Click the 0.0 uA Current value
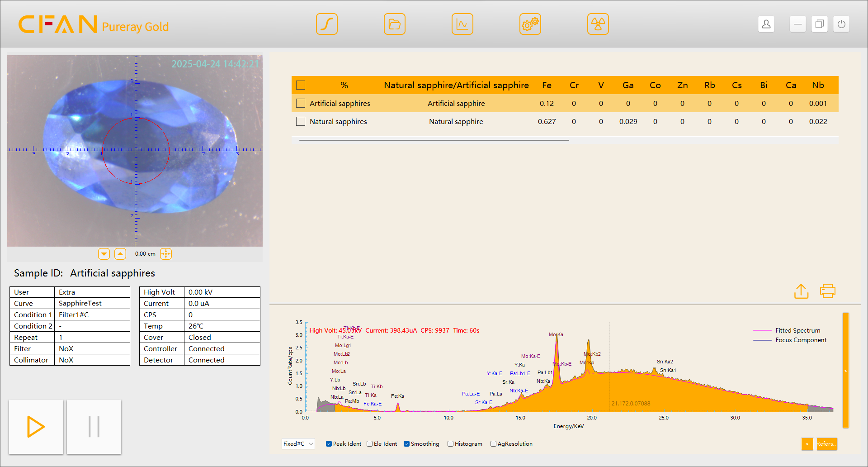The height and width of the screenshot is (467, 868). click(198, 303)
